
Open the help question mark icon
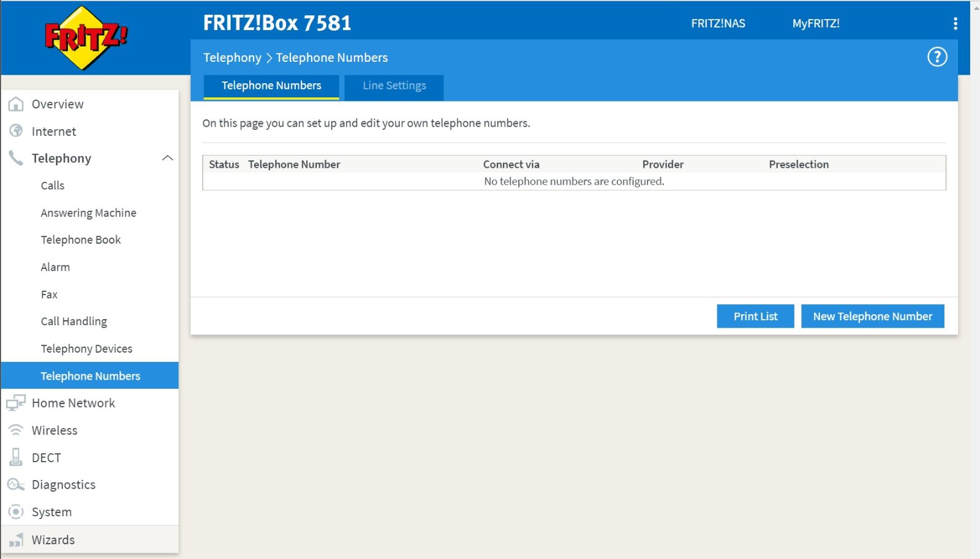point(937,57)
